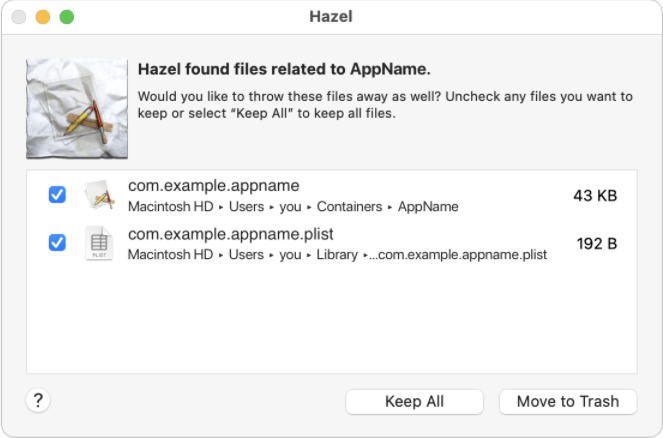Click the 192 B file size
Screen dimensions: 663x438
click(597, 243)
